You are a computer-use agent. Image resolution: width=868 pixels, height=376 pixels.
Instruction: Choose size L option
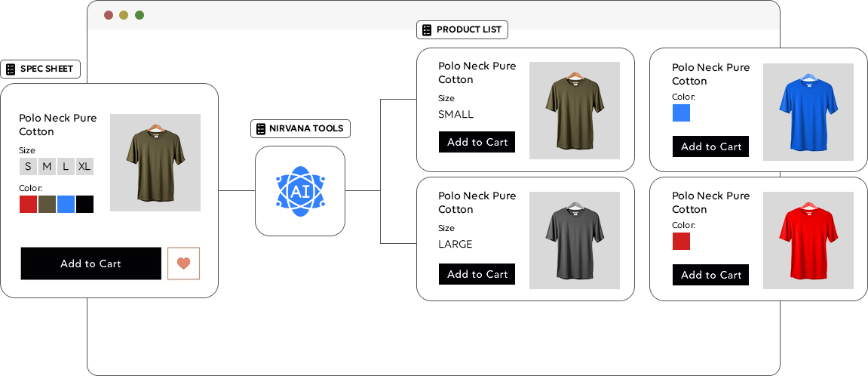pyautogui.click(x=66, y=166)
